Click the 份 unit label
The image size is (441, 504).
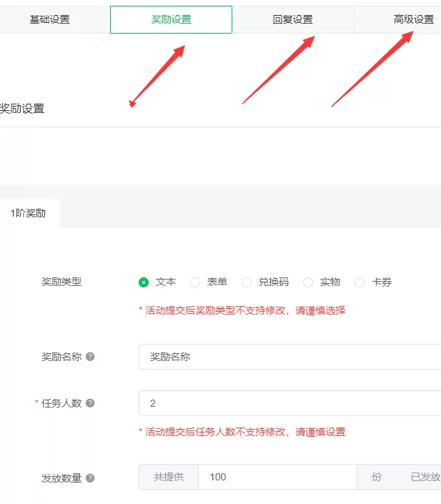pos(377,477)
